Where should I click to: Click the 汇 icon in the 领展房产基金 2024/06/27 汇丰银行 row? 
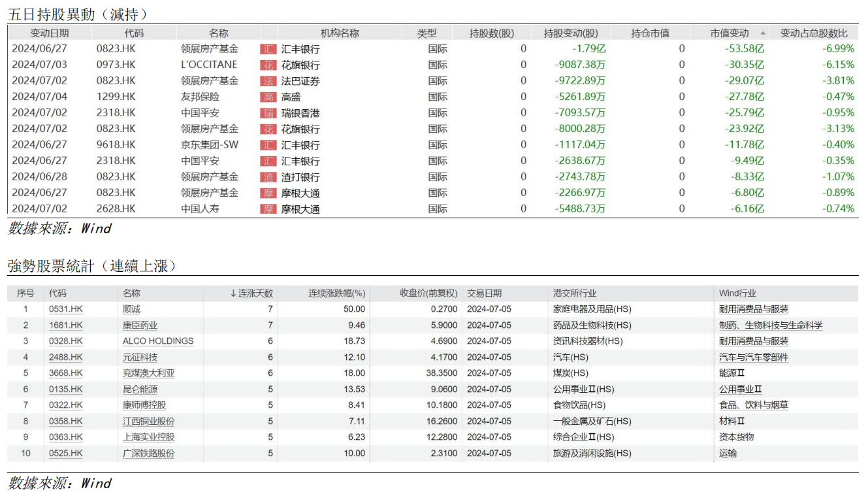point(269,49)
